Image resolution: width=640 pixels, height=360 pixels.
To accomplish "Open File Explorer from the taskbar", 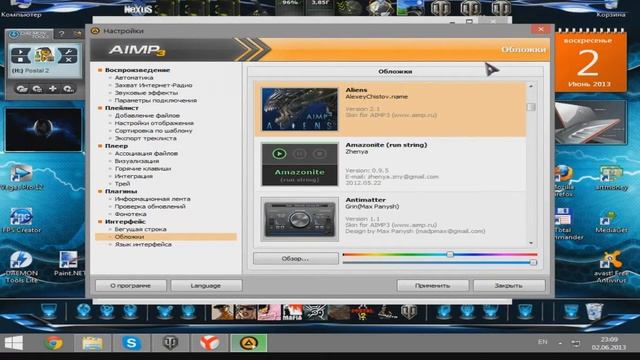I will point(92,343).
